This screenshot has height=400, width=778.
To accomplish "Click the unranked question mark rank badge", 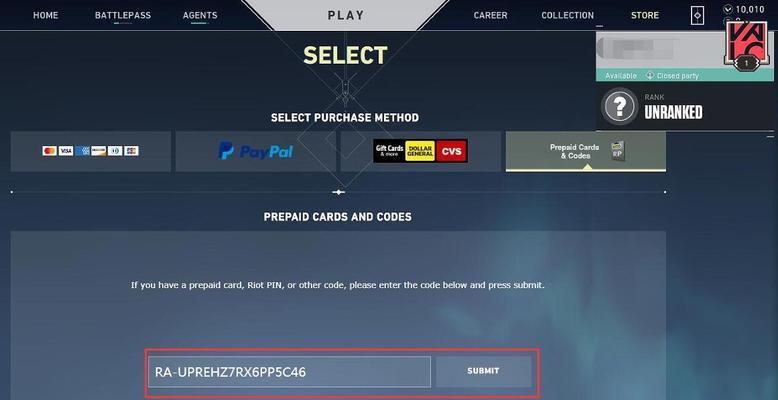I will [619, 106].
